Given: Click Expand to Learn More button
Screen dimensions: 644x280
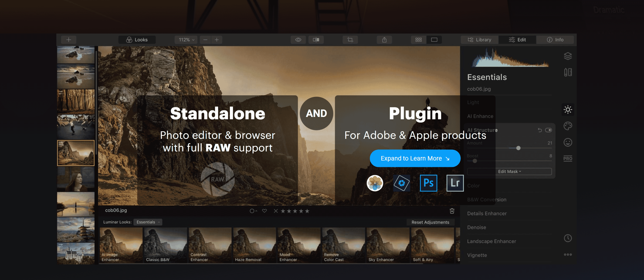Looking at the screenshot, I should pyautogui.click(x=415, y=158).
